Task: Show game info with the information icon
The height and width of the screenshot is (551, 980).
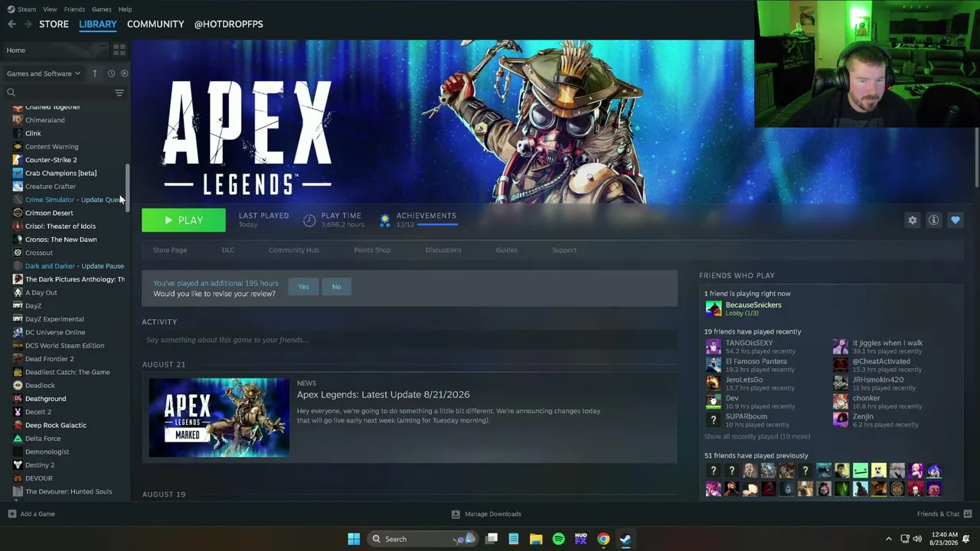Action: [x=934, y=220]
